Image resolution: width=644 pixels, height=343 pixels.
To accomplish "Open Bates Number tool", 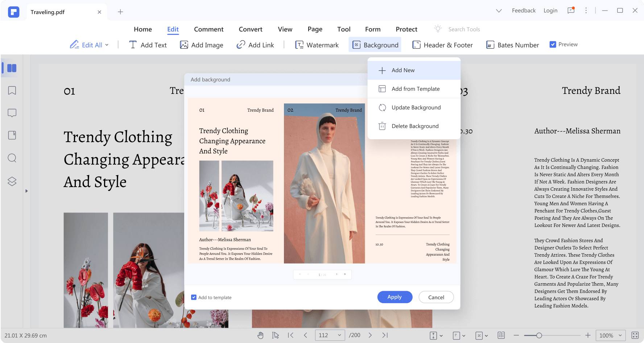I will [x=512, y=45].
